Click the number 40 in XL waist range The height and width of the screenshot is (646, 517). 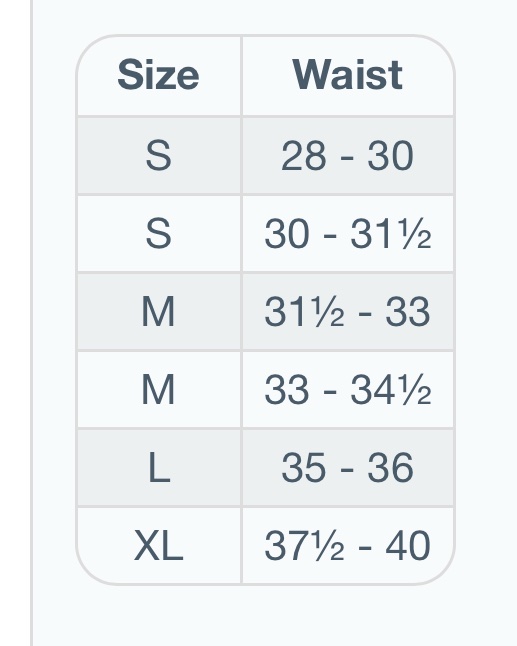point(408,545)
